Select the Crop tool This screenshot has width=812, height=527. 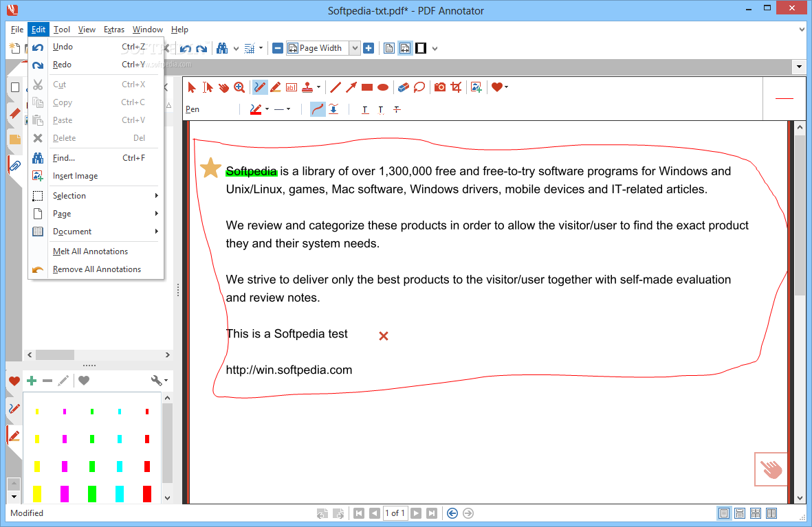457,87
